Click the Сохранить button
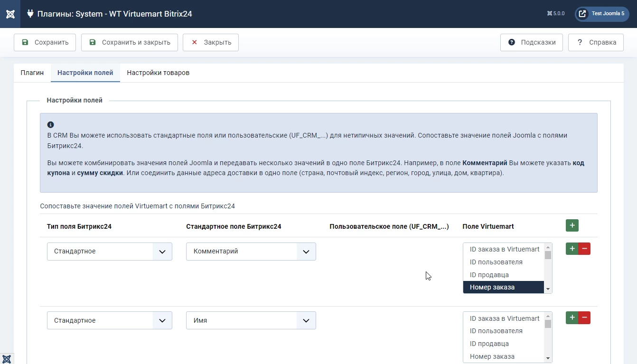Screen dimensions: 637x364 (x=45, y=42)
